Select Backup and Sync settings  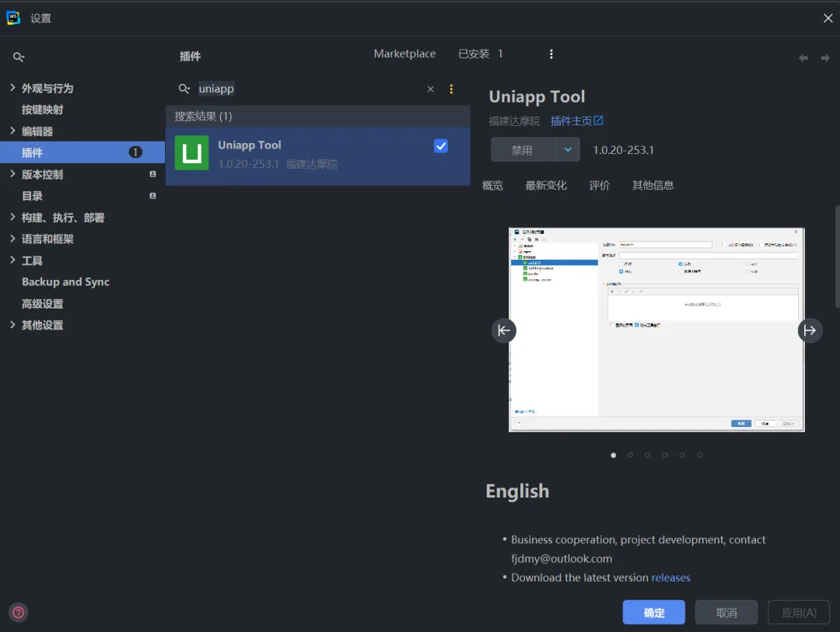pos(65,281)
